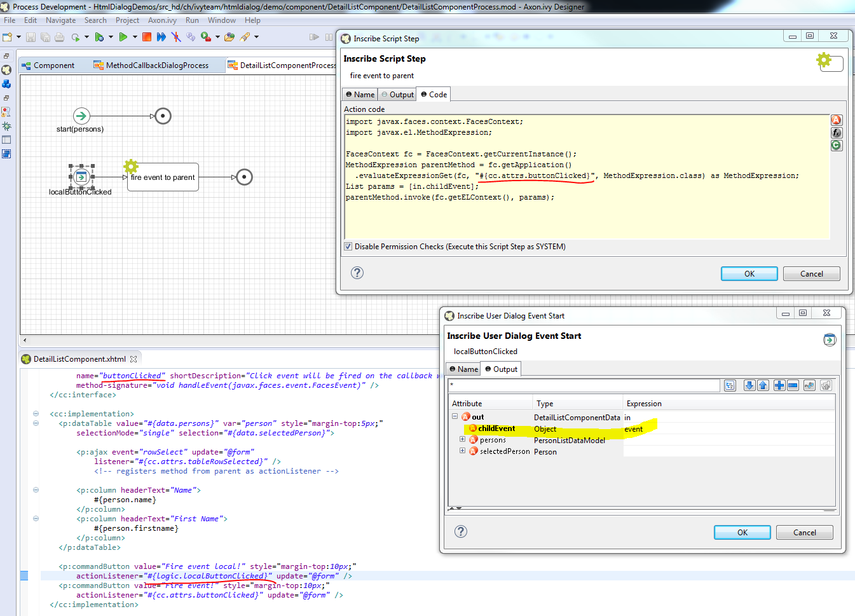Click OK in Inscribe Script Step dialog
This screenshot has width=855, height=616.
point(749,274)
